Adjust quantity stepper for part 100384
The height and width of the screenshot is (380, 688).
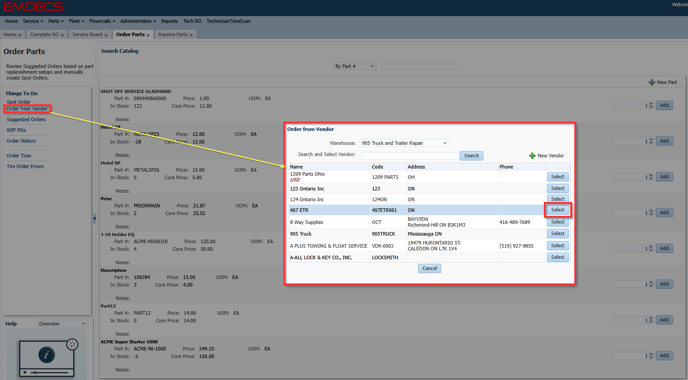tap(651, 284)
